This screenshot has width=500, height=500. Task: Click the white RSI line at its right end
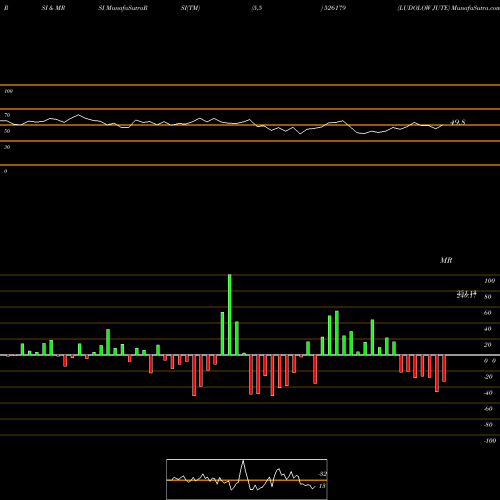point(442,125)
